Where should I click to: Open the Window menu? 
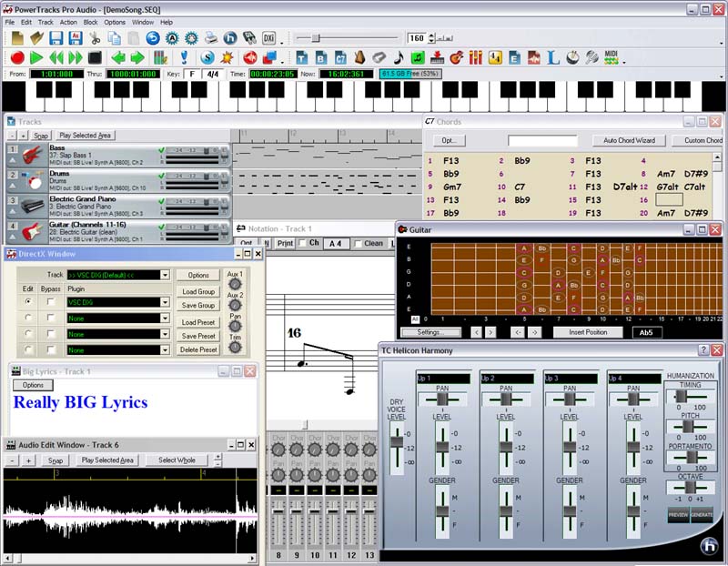[x=143, y=22]
